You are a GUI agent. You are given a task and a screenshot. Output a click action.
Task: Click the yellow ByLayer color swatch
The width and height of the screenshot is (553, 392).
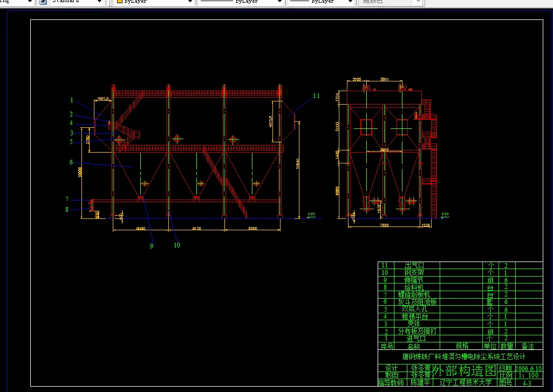click(119, 3)
